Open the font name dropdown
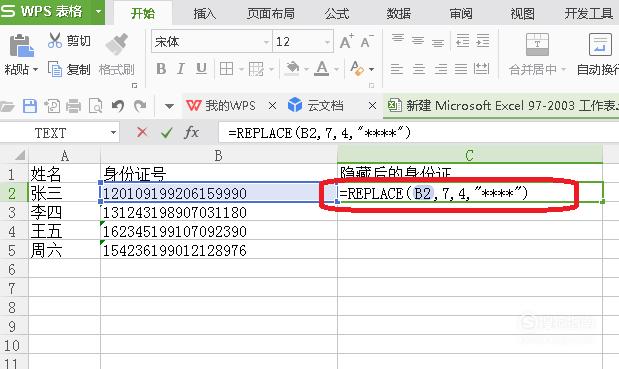619x369 pixels. [266, 42]
